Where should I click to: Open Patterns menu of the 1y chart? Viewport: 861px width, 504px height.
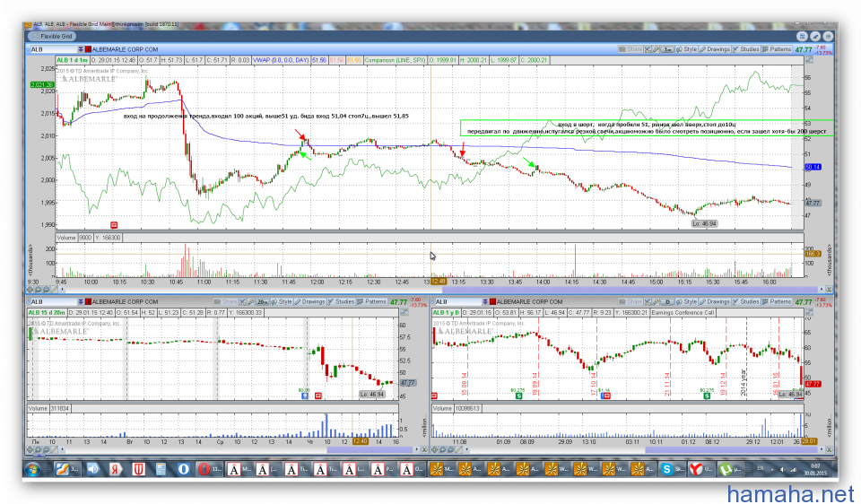coord(777,302)
